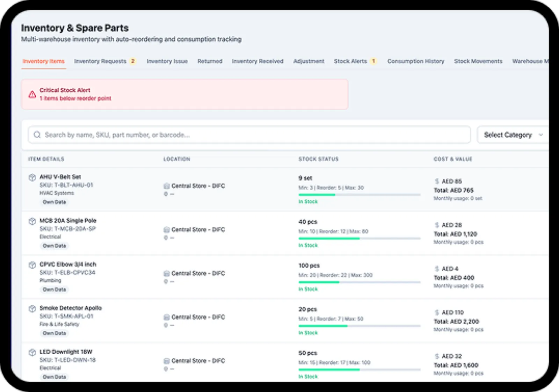Screen dimensions: 559x392
Task: Click the AHU V-Belt Set package icon
Action: click(32, 177)
